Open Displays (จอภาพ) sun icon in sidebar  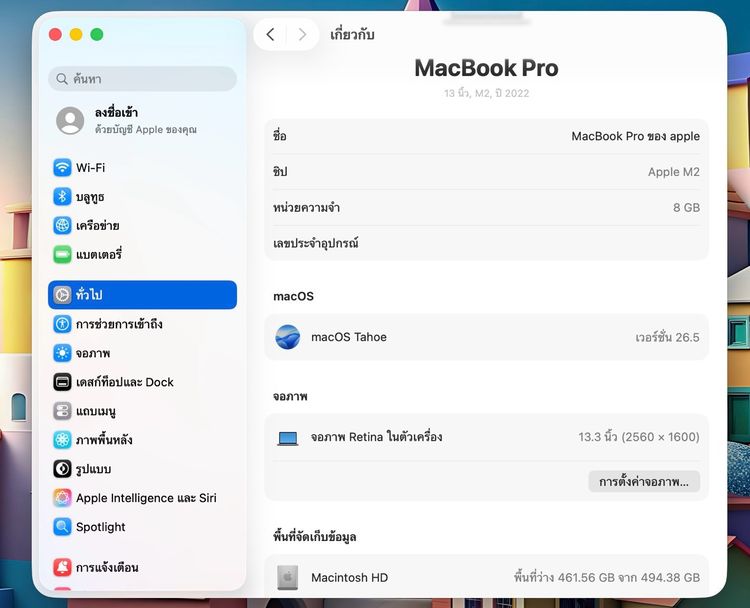coord(62,353)
